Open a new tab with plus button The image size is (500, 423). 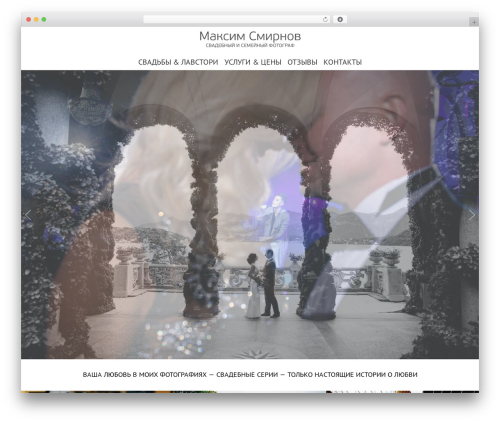pos(474,22)
